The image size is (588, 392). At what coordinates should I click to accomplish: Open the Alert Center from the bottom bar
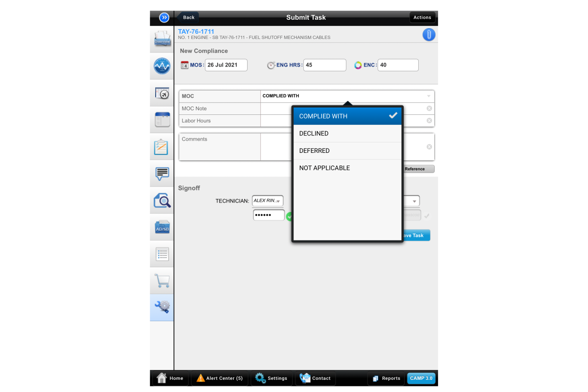pyautogui.click(x=219, y=378)
